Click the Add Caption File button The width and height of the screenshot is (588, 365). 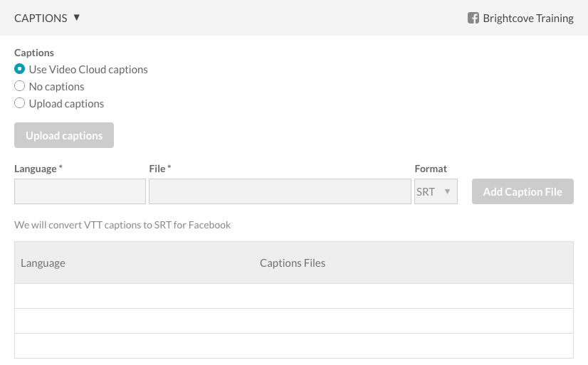(523, 191)
